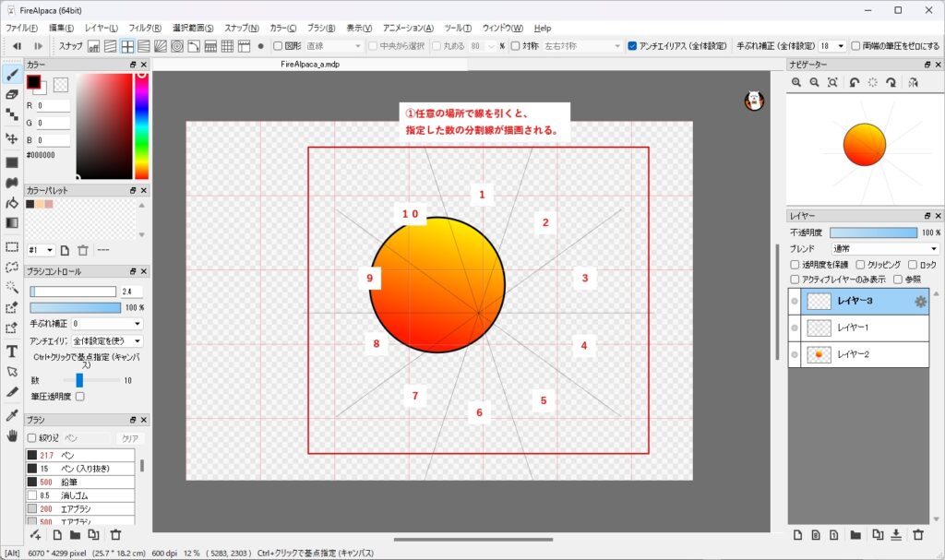This screenshot has width=945, height=560.
Task: Open the フィルタ(R) menu
Action: click(146, 28)
